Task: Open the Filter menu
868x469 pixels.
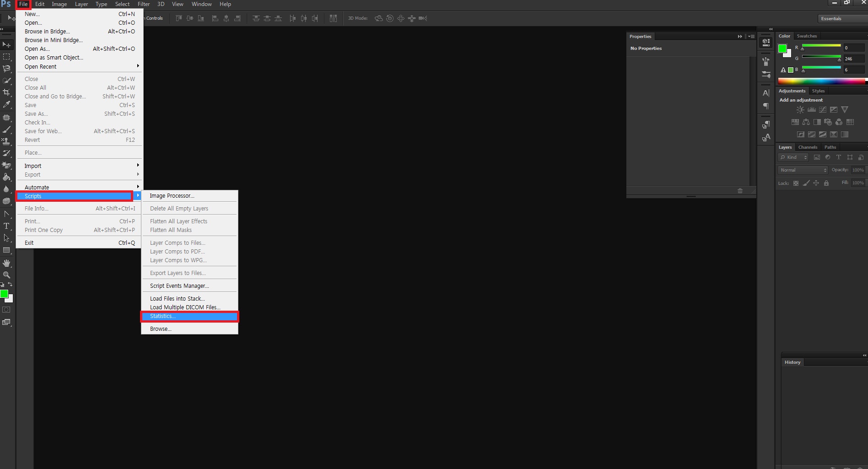Action: tap(144, 4)
